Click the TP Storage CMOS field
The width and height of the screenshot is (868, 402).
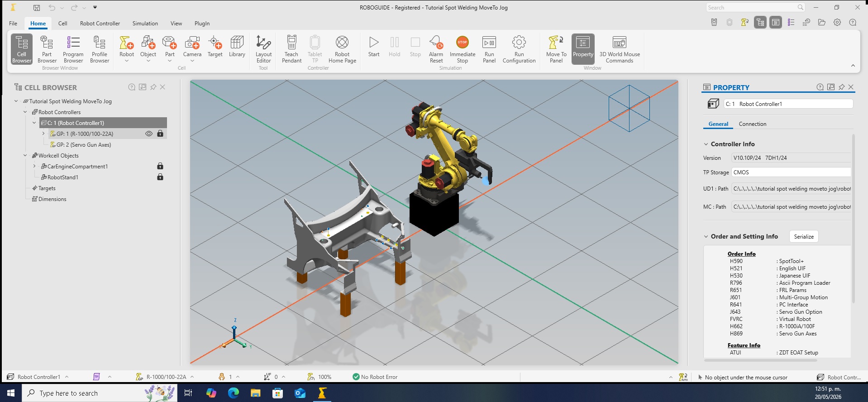coord(791,172)
